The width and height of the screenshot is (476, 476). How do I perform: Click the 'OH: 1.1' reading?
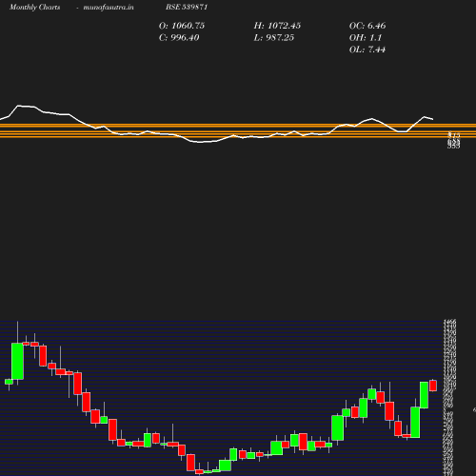tap(366, 37)
